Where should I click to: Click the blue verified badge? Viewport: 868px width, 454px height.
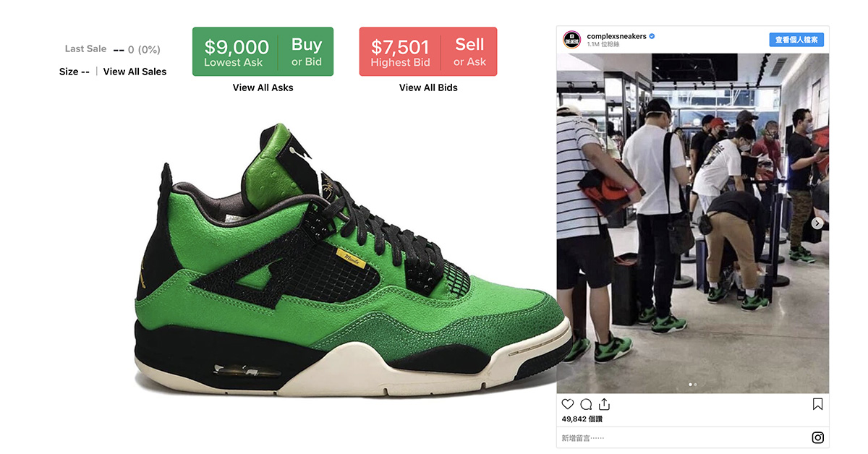coord(652,36)
